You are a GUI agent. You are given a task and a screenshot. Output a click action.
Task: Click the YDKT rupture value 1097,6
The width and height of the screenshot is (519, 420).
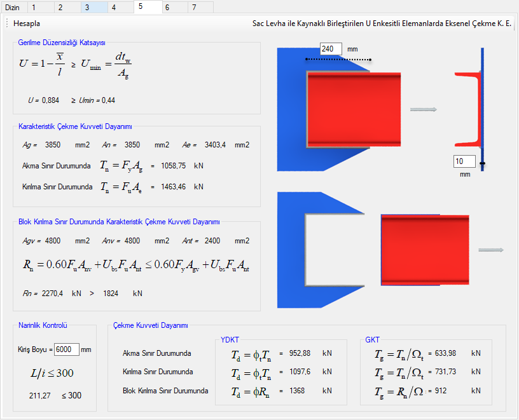pos(300,372)
